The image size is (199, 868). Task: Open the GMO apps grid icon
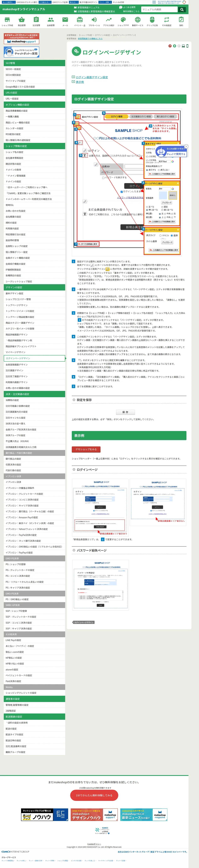click(154, 2)
